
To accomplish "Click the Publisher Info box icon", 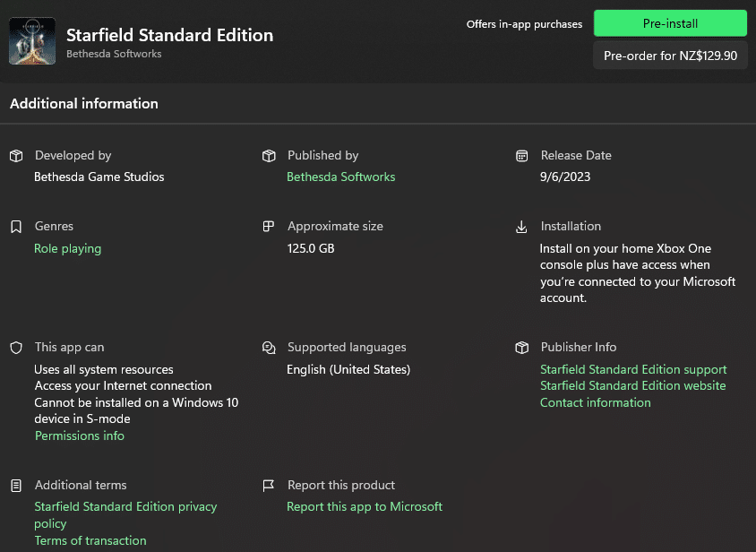I will 521,348.
